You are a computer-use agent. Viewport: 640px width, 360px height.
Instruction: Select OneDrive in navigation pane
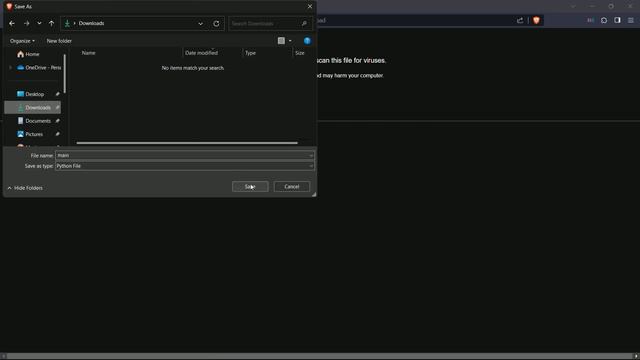click(x=39, y=68)
